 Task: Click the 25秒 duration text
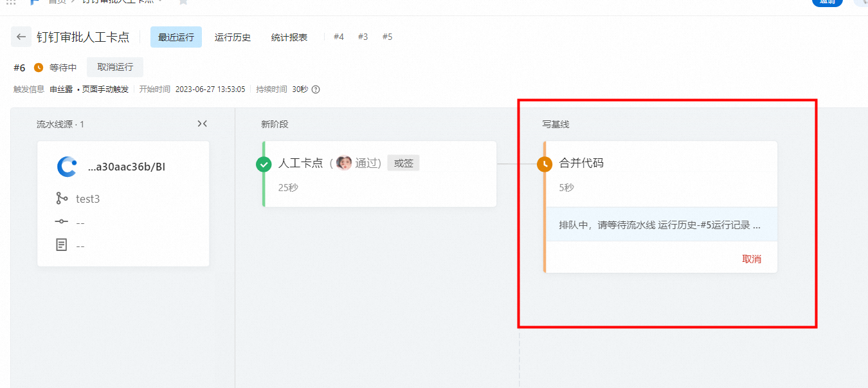pyautogui.click(x=288, y=187)
